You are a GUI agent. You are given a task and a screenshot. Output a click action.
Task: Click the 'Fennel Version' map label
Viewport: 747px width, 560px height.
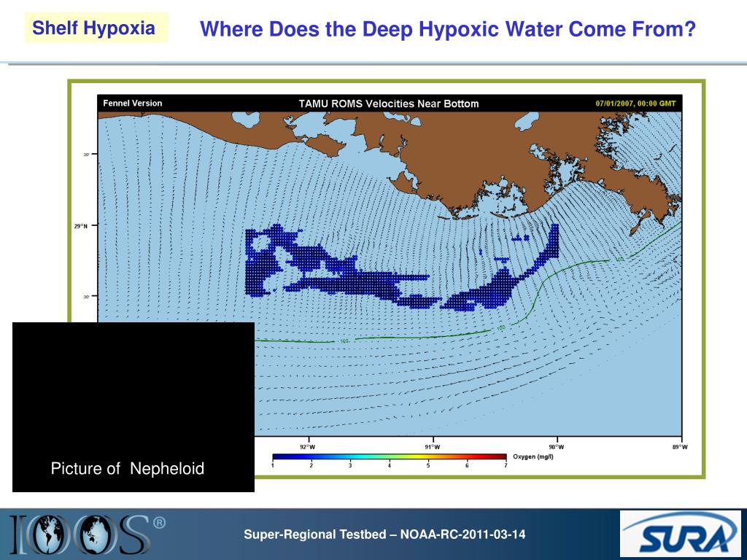(x=133, y=104)
